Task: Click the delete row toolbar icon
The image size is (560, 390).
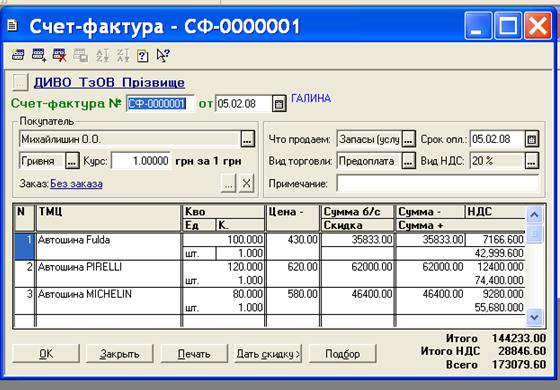Action: click(x=60, y=55)
